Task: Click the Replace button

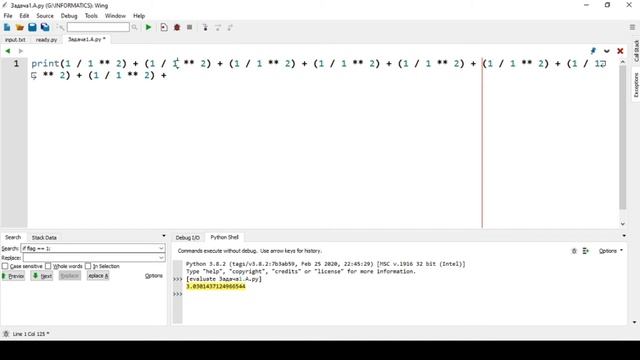Action: click(x=70, y=276)
